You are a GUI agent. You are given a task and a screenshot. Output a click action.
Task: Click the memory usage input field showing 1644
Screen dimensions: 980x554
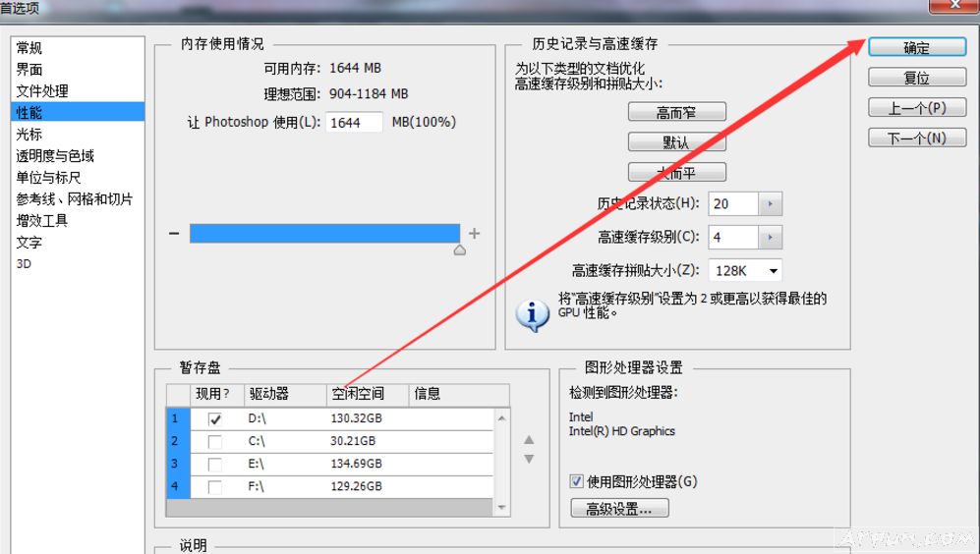[354, 123]
